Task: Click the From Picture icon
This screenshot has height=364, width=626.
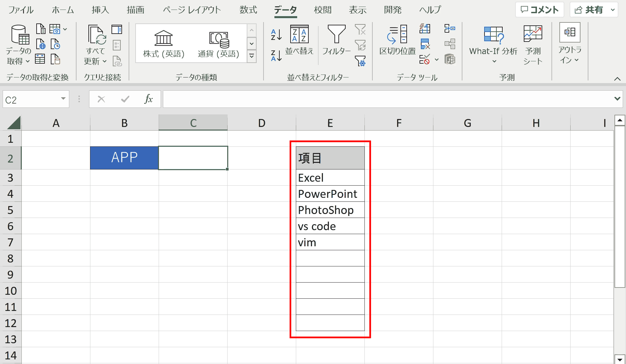Action: (x=55, y=29)
